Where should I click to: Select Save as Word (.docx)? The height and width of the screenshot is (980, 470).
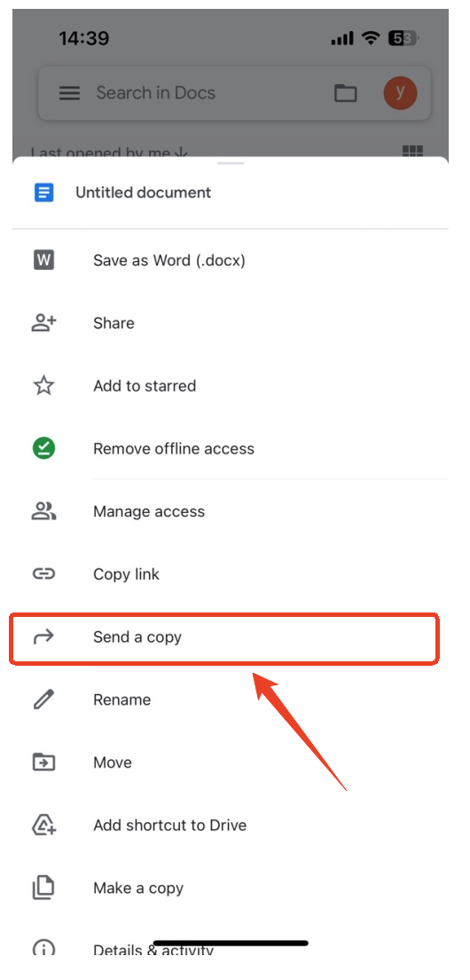pos(231,260)
